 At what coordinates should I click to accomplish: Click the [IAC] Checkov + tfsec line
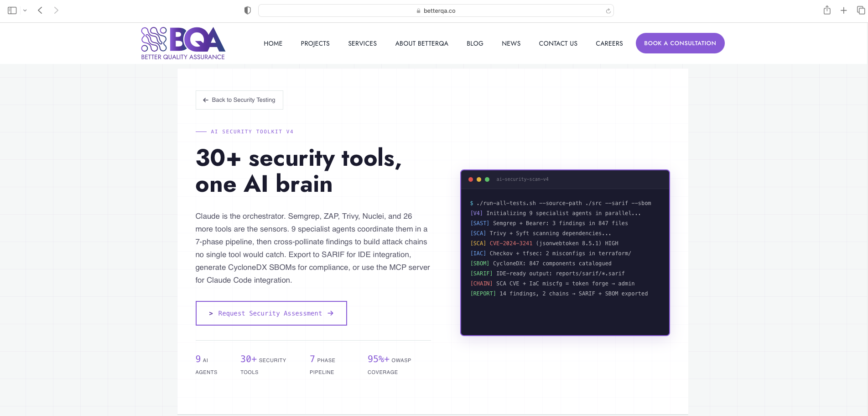coord(551,253)
